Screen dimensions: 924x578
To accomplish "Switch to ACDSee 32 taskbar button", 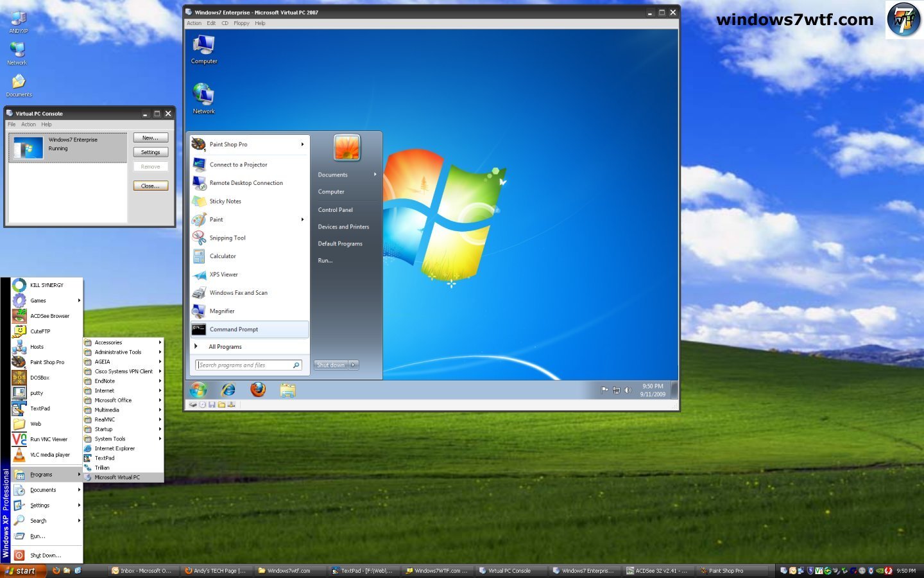I will click(x=659, y=571).
